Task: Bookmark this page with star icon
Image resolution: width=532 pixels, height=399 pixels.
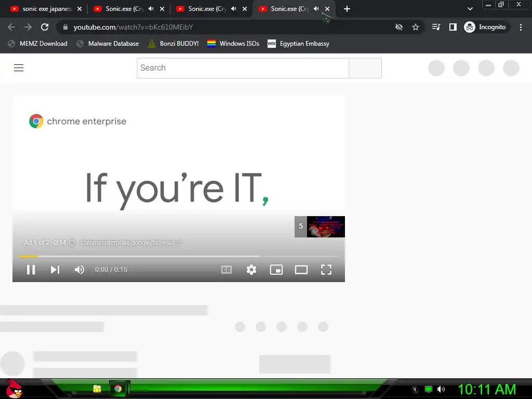Action: click(x=416, y=27)
